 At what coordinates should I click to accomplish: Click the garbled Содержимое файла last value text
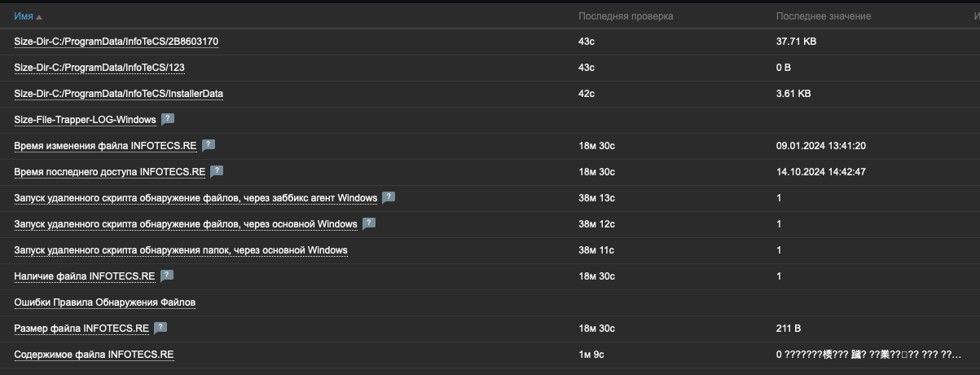(x=870, y=355)
